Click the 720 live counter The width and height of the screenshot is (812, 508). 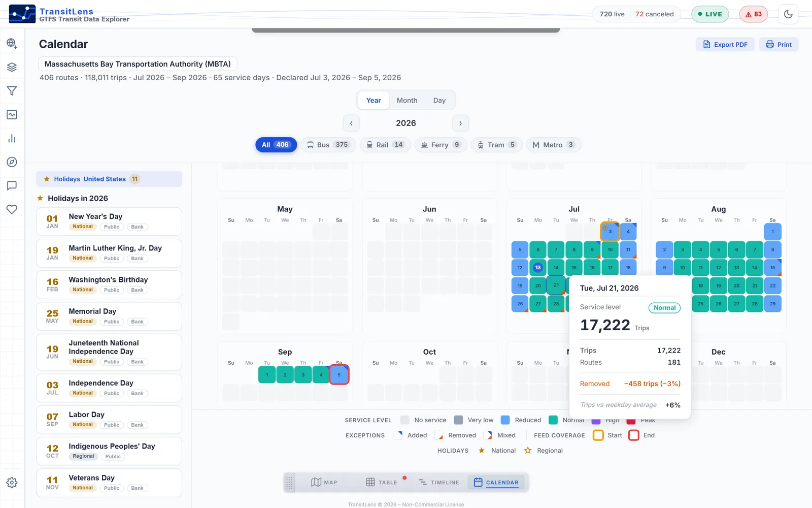612,14
